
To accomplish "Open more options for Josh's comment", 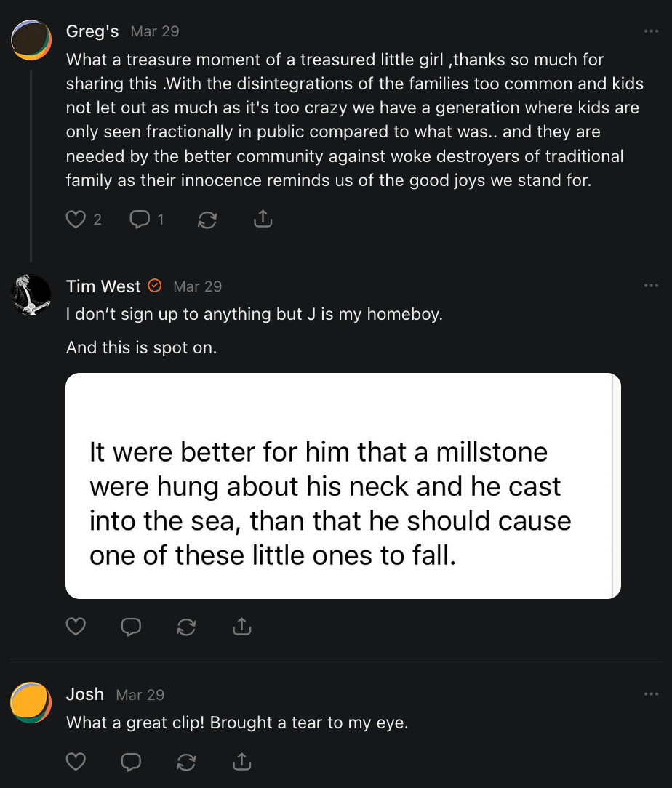I will [x=651, y=694].
